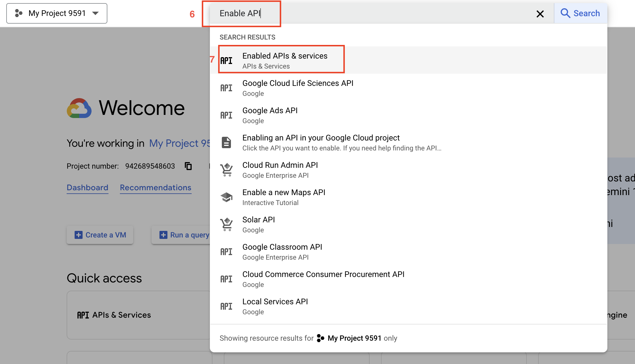The width and height of the screenshot is (635, 364).
Task: Click the project selector hexagon icon
Action: pos(19,13)
